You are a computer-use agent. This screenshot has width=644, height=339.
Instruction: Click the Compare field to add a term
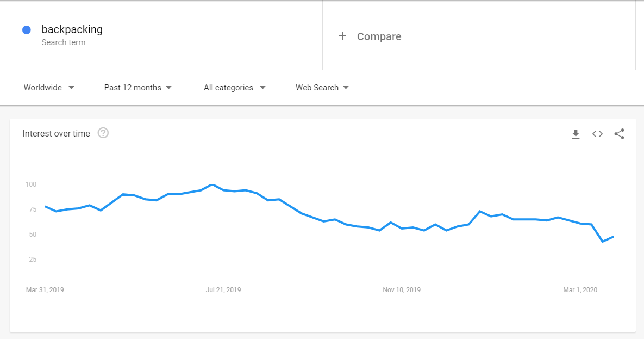coord(379,36)
